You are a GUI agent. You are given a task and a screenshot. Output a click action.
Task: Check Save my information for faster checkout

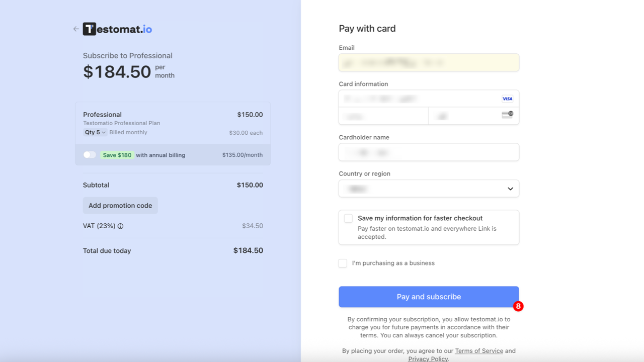click(348, 218)
